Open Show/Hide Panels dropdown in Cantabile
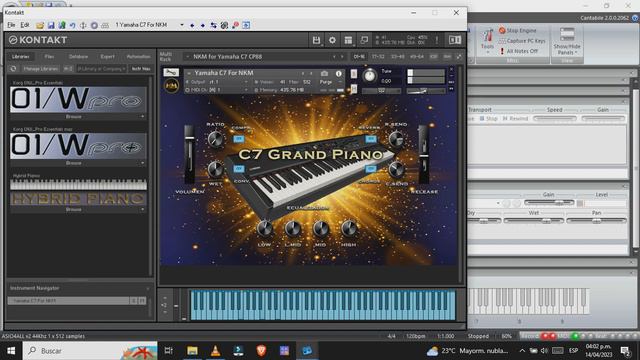Viewport: 640px width, 360px height. pyautogui.click(x=567, y=41)
